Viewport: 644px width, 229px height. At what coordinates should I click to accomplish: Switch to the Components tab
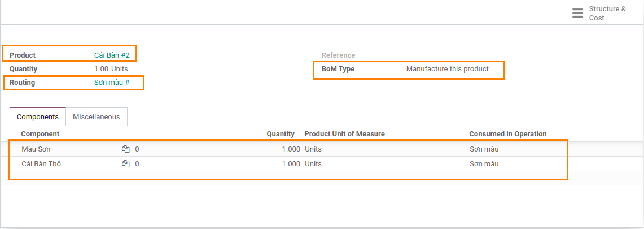pyautogui.click(x=38, y=117)
